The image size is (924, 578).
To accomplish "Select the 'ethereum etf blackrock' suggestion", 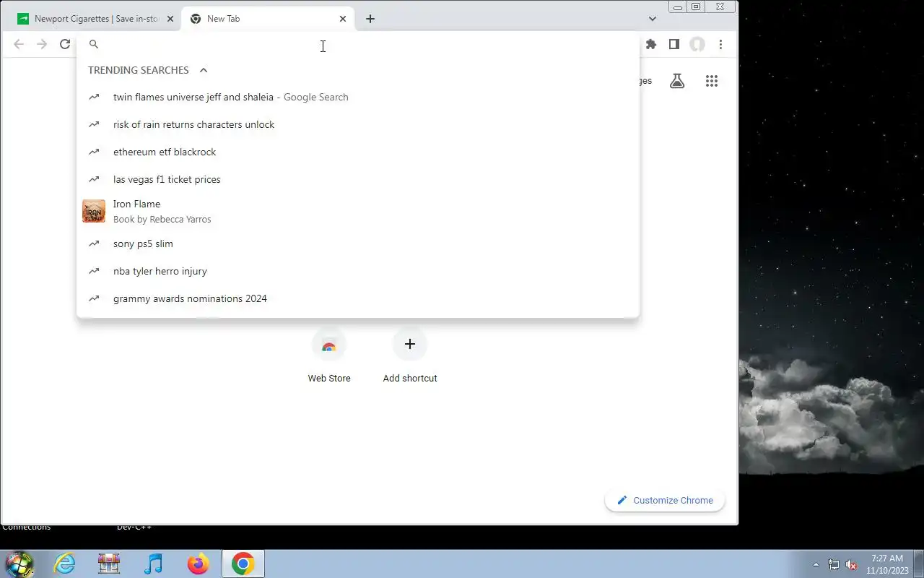I will (358, 152).
